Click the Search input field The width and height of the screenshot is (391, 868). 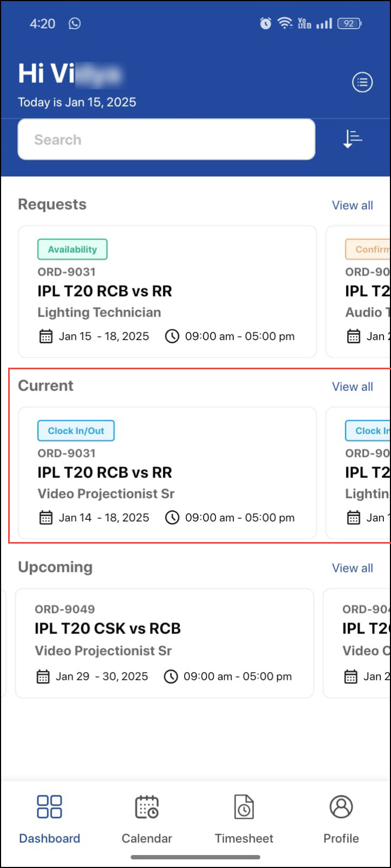[166, 140]
